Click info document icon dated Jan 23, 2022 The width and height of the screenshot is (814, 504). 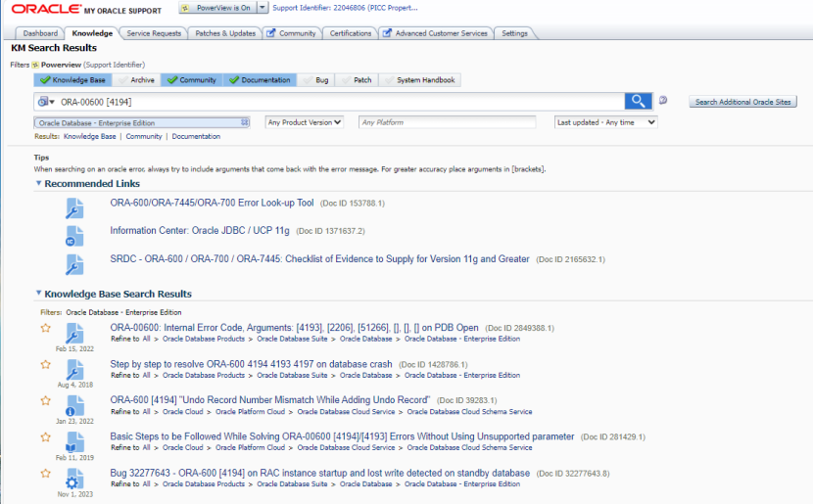74,406
